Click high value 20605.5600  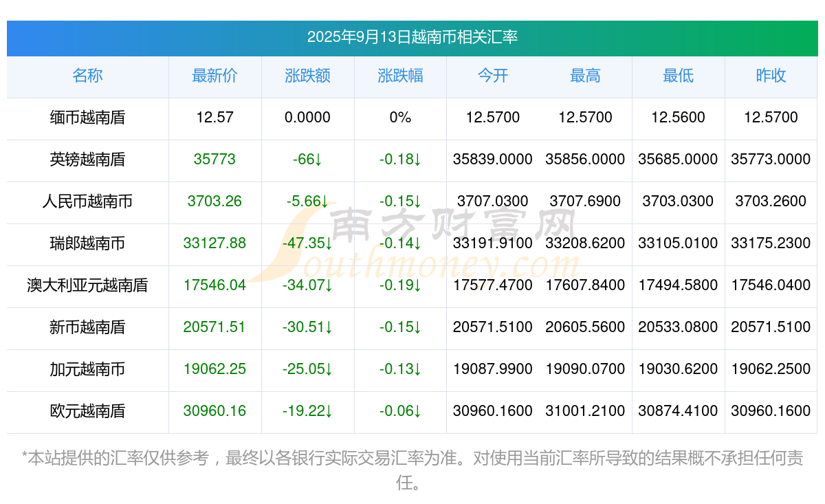[585, 327]
